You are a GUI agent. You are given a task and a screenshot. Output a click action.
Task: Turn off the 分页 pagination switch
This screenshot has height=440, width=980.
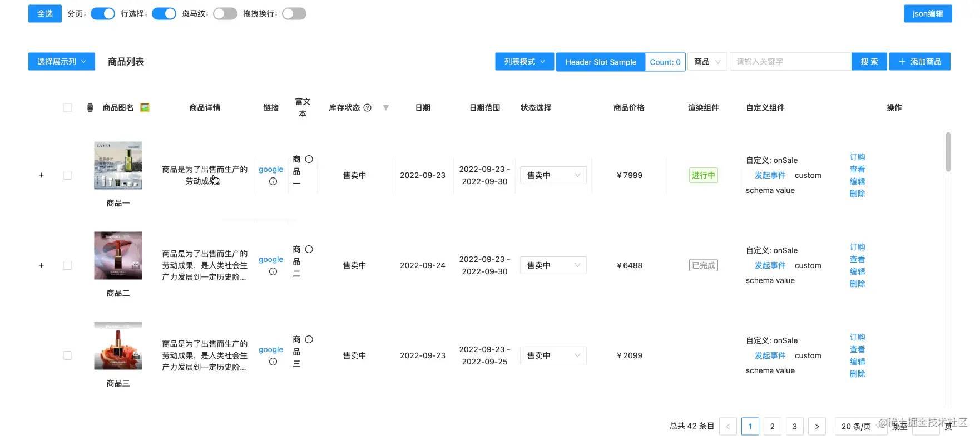(103, 14)
